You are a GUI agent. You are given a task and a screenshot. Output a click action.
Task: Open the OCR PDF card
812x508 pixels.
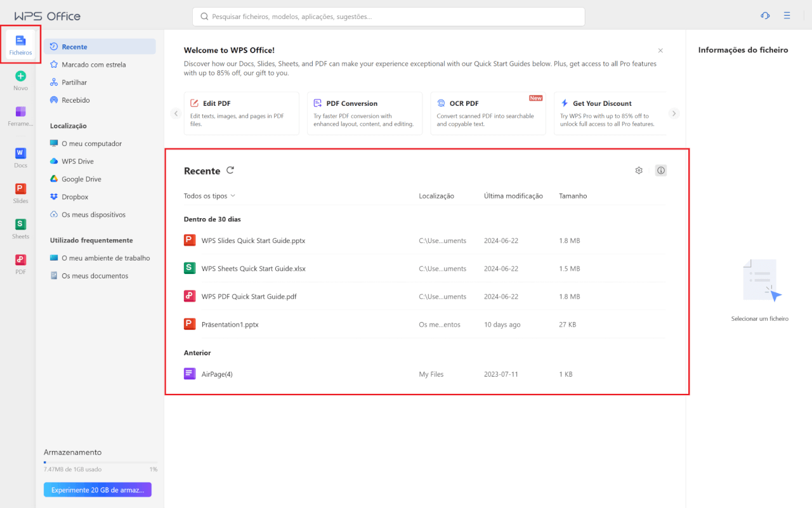[488, 114]
